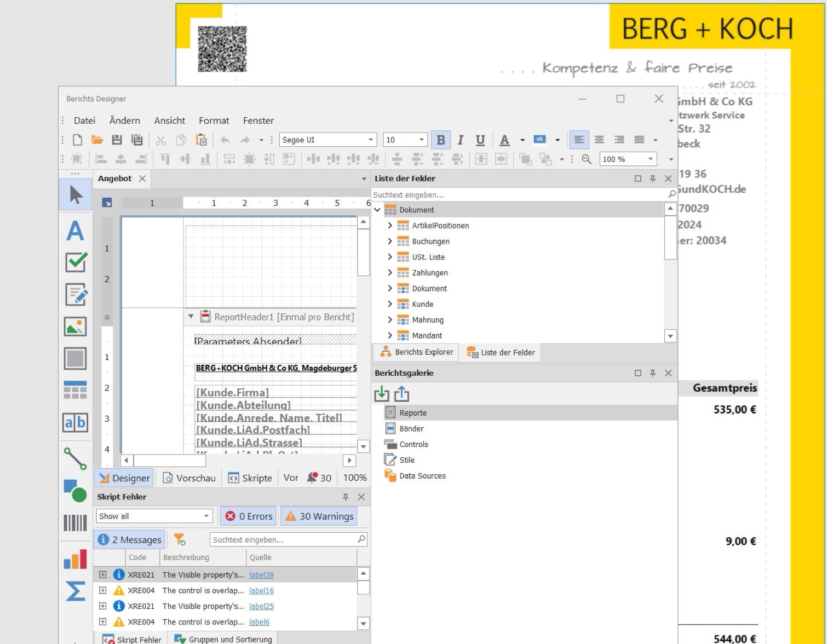The height and width of the screenshot is (644, 827).
Task: Open the Fenster menu
Action: [x=258, y=120]
